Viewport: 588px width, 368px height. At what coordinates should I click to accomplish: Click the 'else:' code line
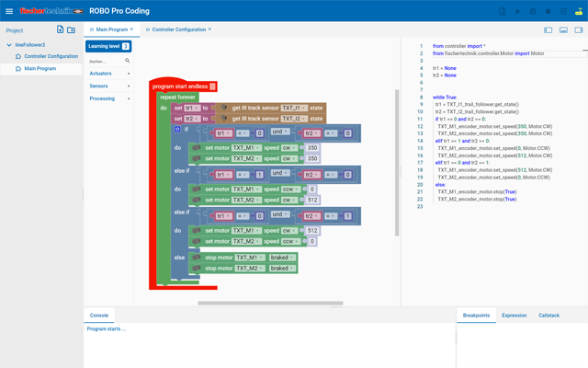tap(440, 185)
